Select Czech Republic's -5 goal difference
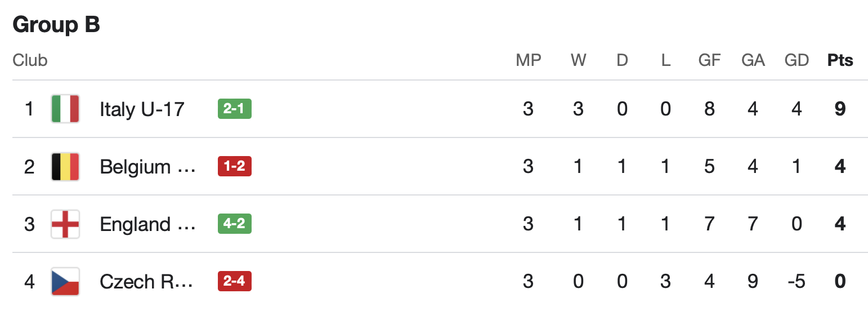 797,282
